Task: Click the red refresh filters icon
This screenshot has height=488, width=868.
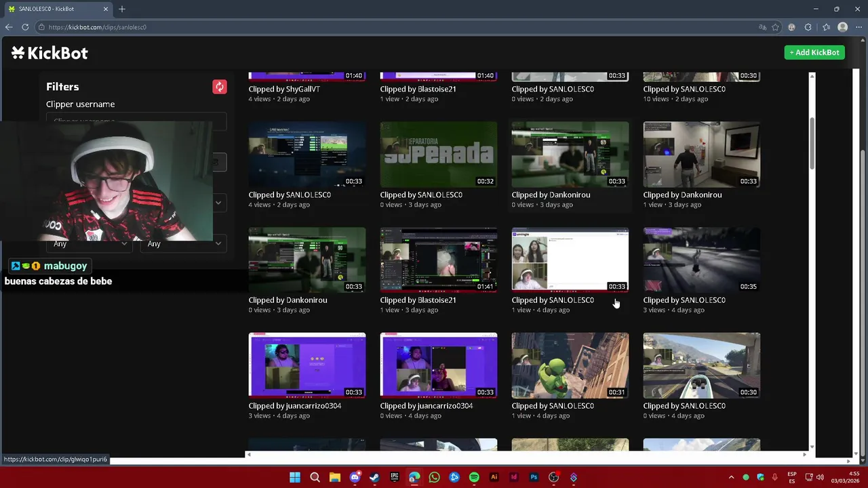Action: [219, 87]
